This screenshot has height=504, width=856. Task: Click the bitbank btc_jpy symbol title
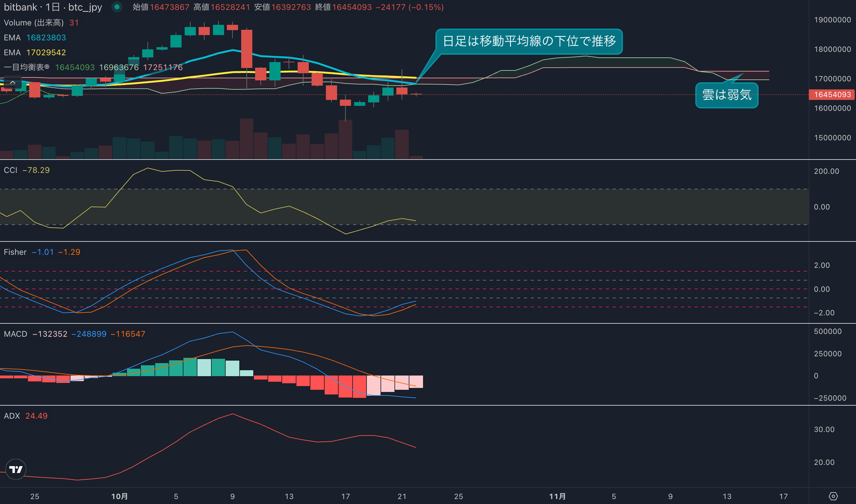(53, 7)
